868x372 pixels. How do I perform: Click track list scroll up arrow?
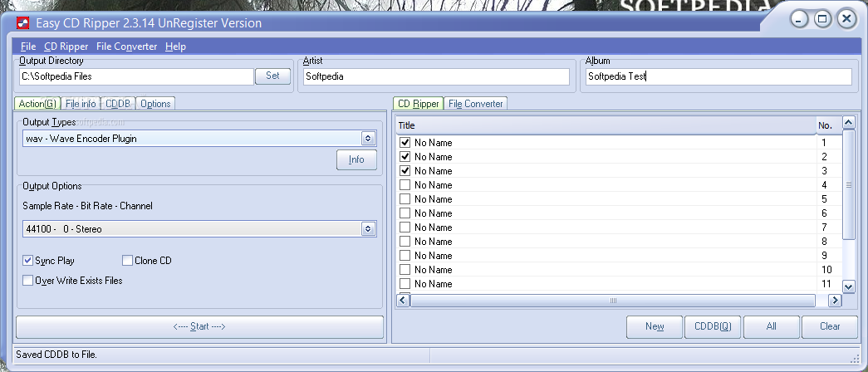tap(849, 122)
